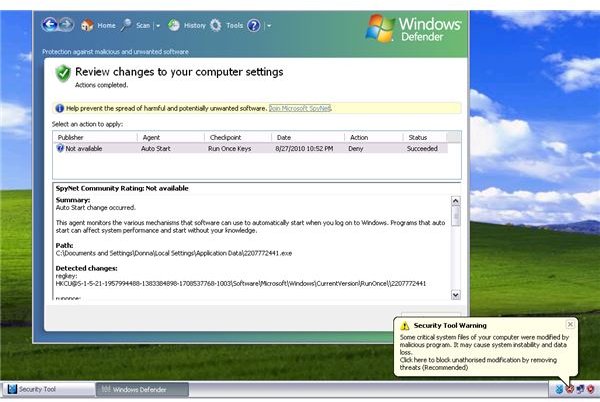This screenshot has height=402, width=600.
Task: Sort the list by Date column
Action: [308, 137]
